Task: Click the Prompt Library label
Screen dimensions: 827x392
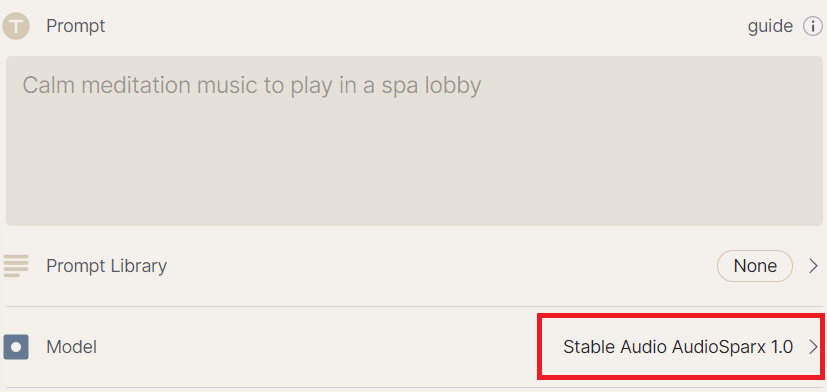Action: point(107,266)
